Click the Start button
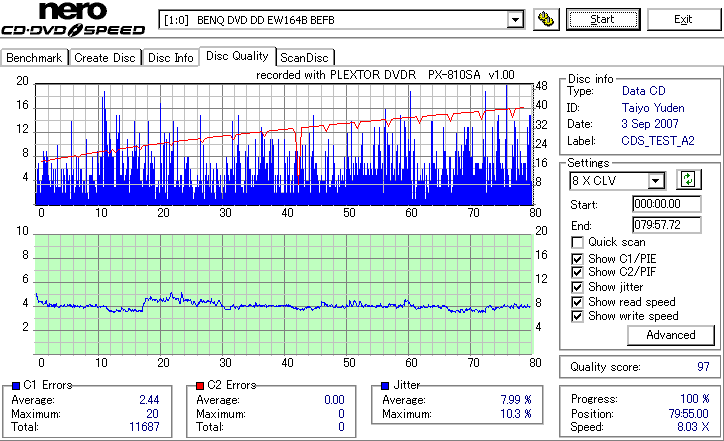This screenshot has height=441, width=724. [603, 19]
